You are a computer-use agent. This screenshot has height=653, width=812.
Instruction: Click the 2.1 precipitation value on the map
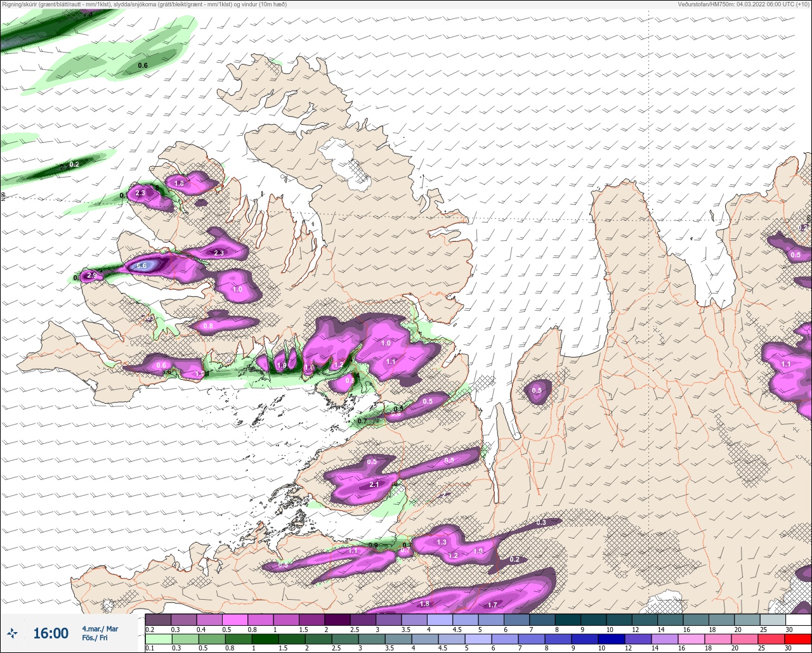coord(374,484)
